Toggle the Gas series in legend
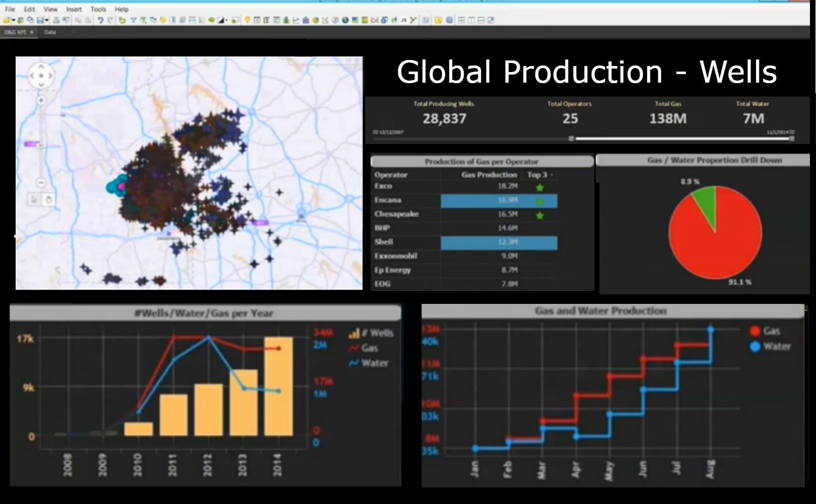This screenshot has width=816, height=504. coord(772,331)
